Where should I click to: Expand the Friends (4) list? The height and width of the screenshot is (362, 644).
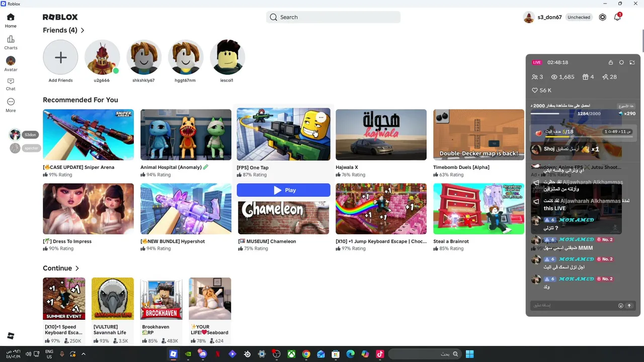point(64,30)
